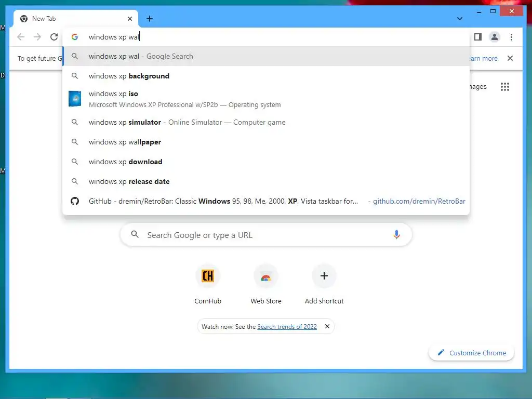Choose suggestion windows xp background
Viewport: 532px width, 399px height.
[266, 76]
